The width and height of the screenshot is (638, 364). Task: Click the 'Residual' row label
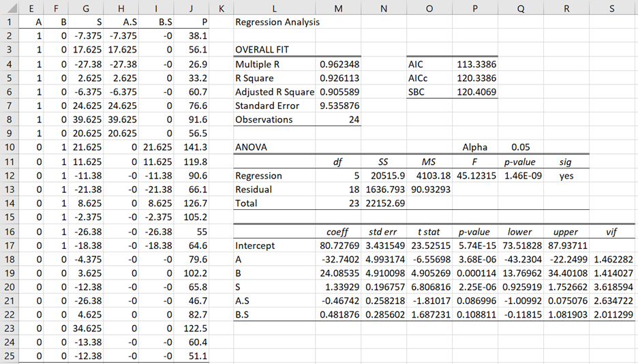(254, 189)
